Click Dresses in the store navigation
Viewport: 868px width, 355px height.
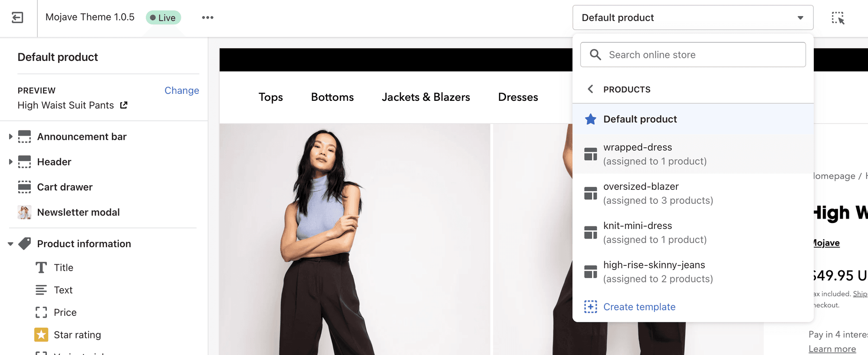coord(518,97)
